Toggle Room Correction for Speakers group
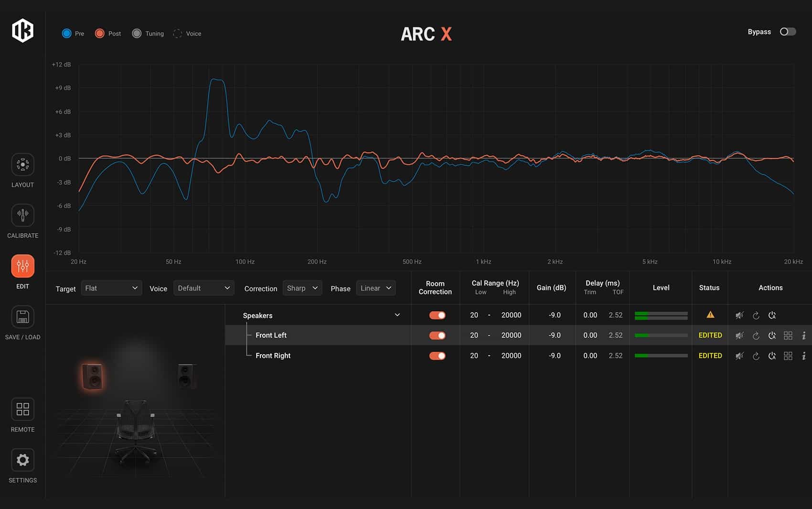The width and height of the screenshot is (812, 509). click(x=437, y=315)
